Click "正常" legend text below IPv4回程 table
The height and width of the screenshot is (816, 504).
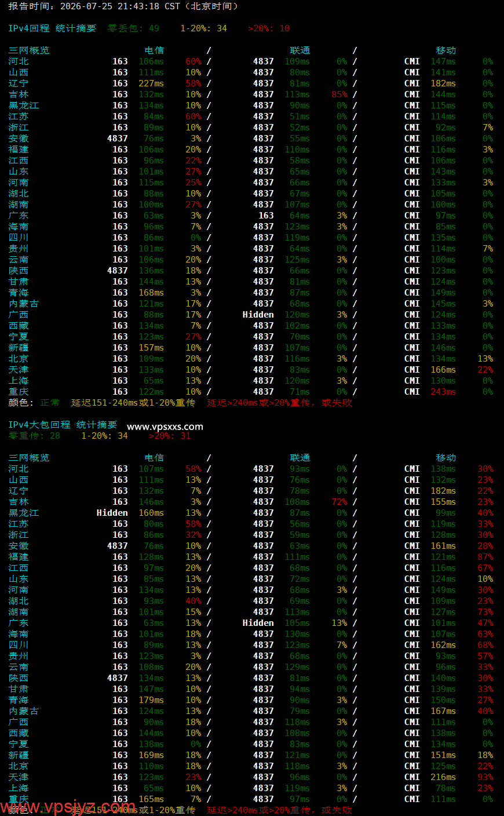click(x=50, y=403)
